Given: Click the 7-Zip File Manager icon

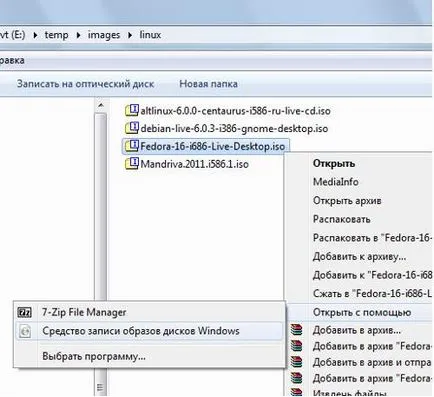Looking at the screenshot, I should [x=25, y=312].
